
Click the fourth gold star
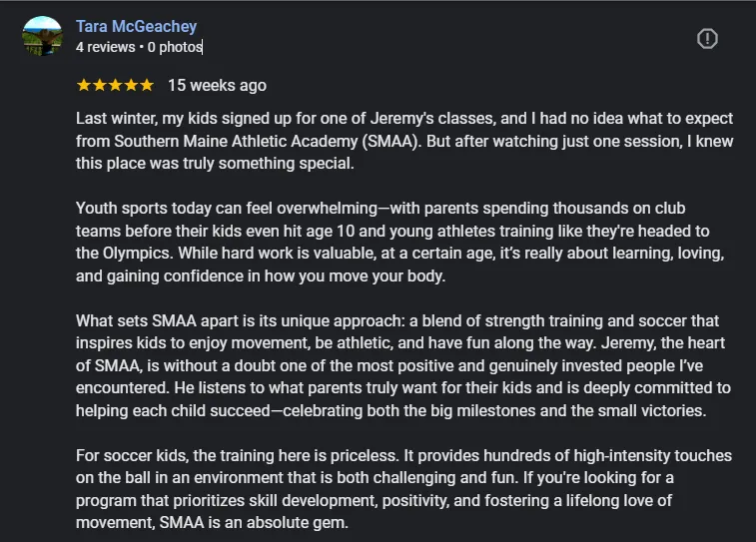[131, 85]
